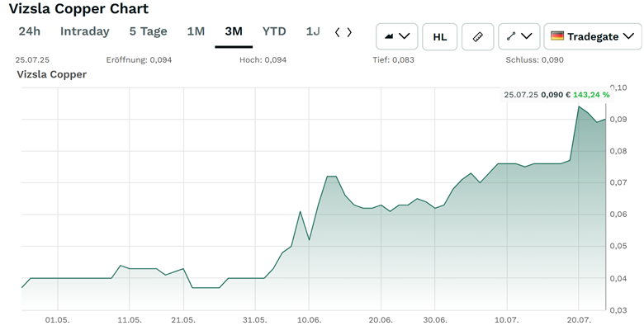Image resolution: width=644 pixels, height=335 pixels.
Task: Select the ruler measuring tool
Action: click(x=477, y=36)
